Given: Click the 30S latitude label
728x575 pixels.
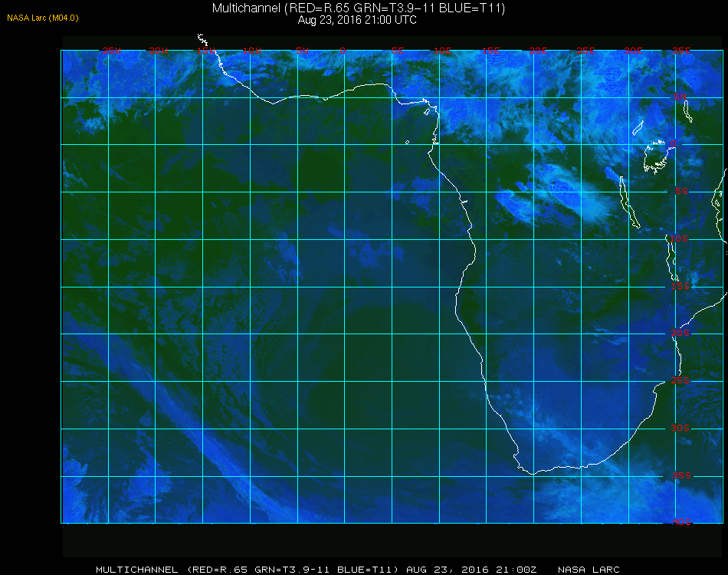Looking at the screenshot, I should point(680,428).
